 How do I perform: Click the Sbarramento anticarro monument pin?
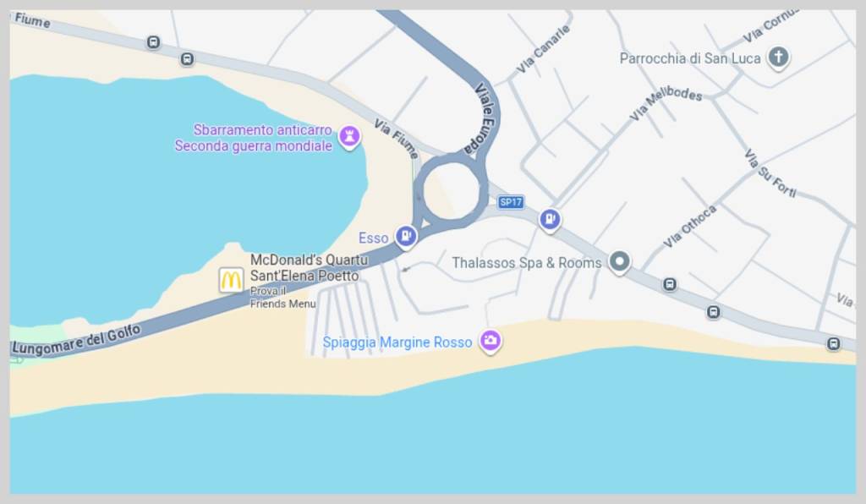click(x=349, y=136)
